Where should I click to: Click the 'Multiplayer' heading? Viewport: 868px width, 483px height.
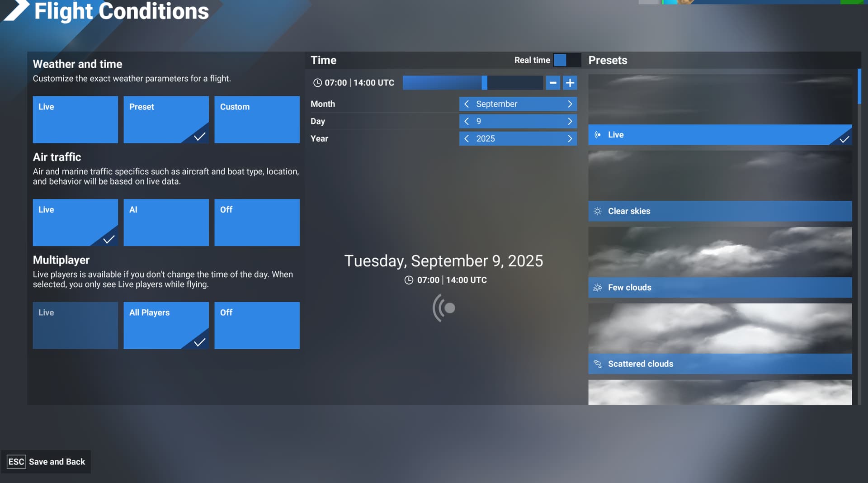click(x=61, y=260)
